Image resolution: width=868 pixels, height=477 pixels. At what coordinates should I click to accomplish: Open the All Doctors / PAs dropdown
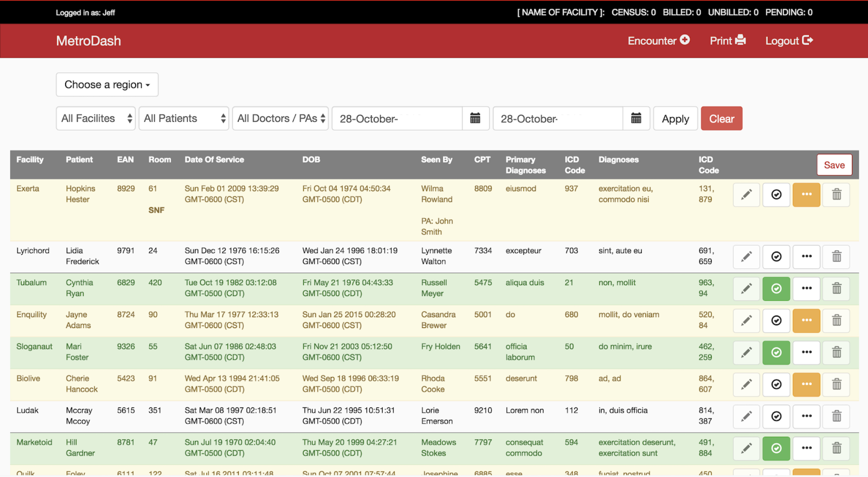coord(281,118)
